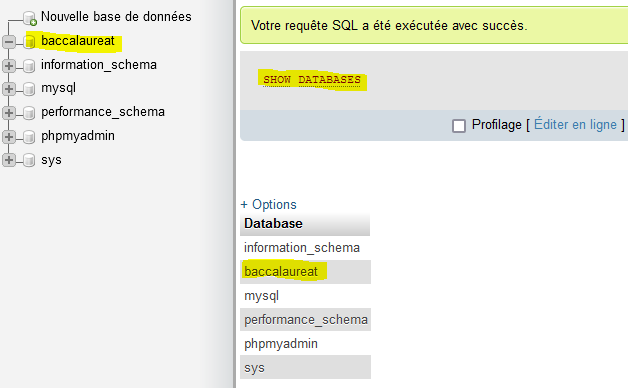Viewport: 628px width, 388px height.
Task: Open Nouvelle base de données in sidebar
Action: [116, 17]
